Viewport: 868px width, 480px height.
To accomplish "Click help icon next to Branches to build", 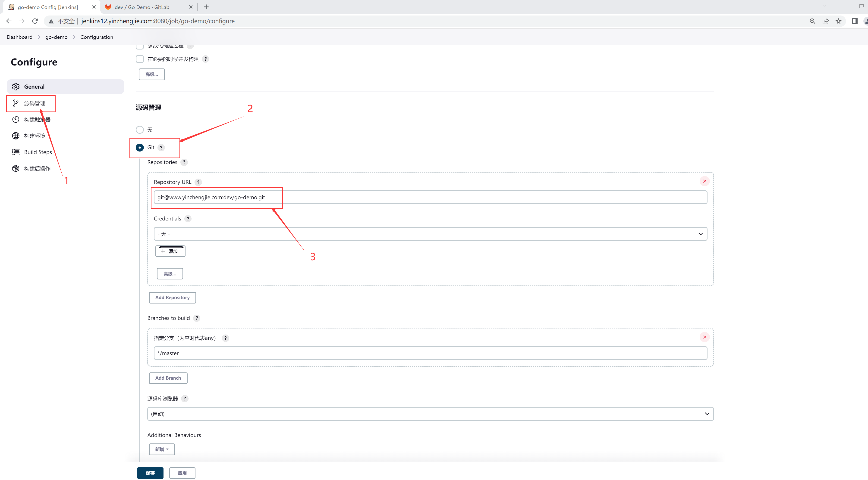I will (197, 318).
